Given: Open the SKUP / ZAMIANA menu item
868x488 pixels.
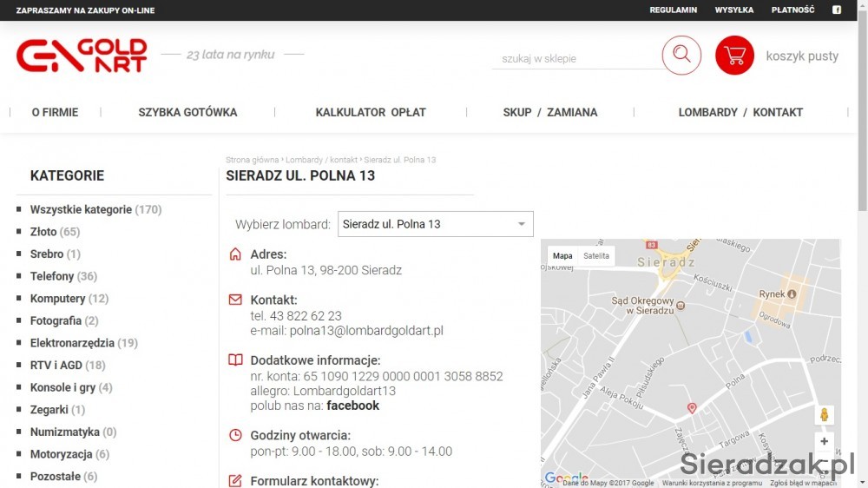Looking at the screenshot, I should click(550, 112).
